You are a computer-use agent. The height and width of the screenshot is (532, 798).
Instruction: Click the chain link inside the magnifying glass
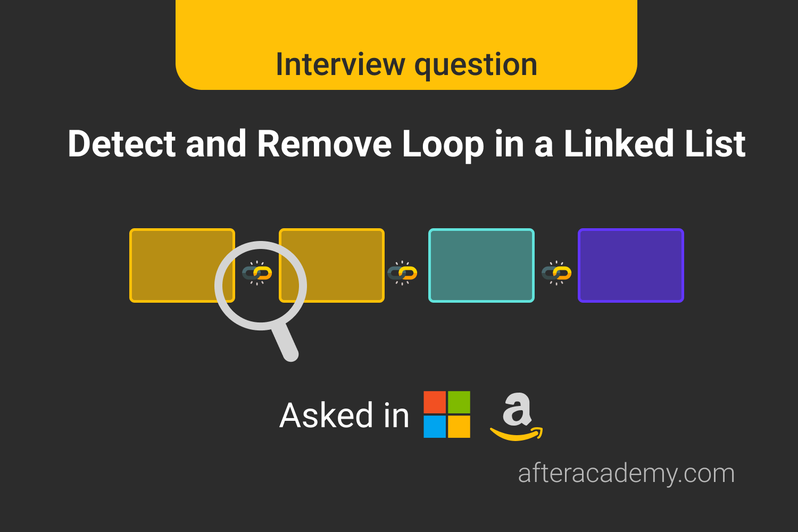(257, 273)
